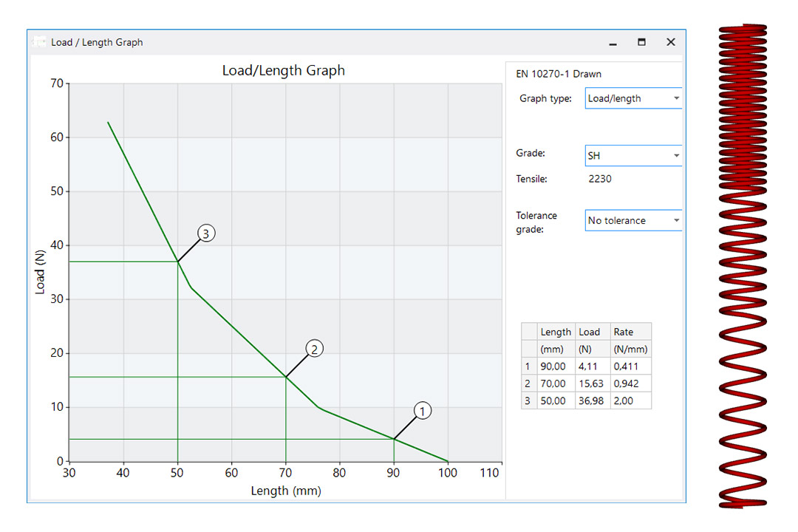The image size is (798, 532).
Task: Click the Load column header in the table
Action: tap(590, 332)
